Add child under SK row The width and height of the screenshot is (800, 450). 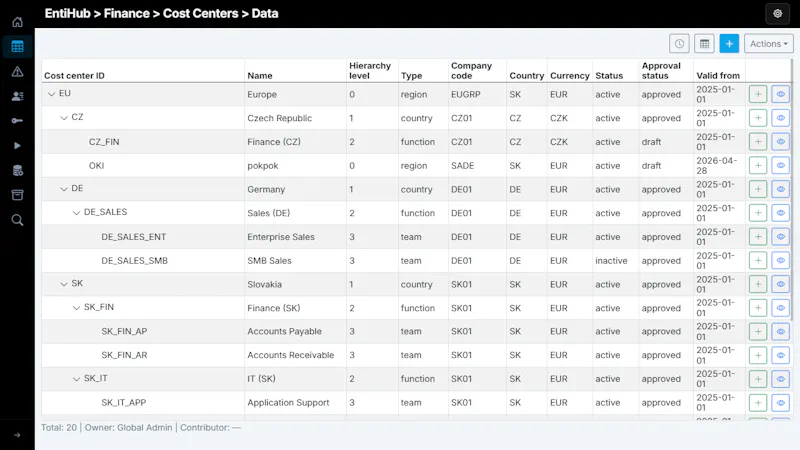(x=758, y=284)
